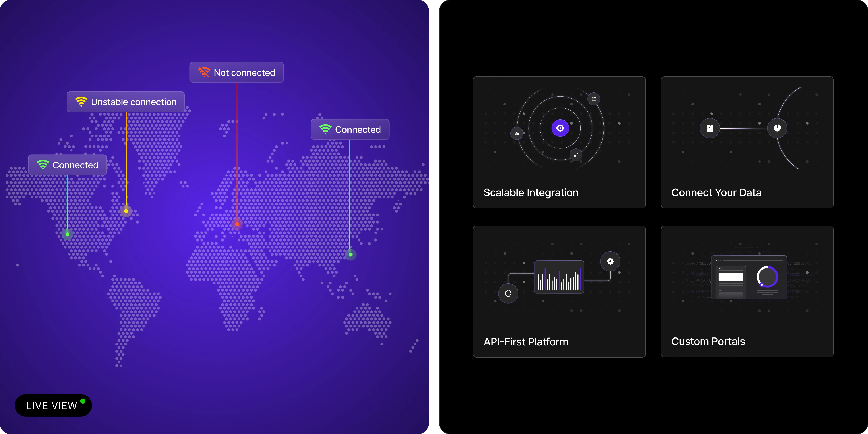Click the window icon on outer orbit
Image resolution: width=868 pixels, height=434 pixels.
(x=594, y=99)
